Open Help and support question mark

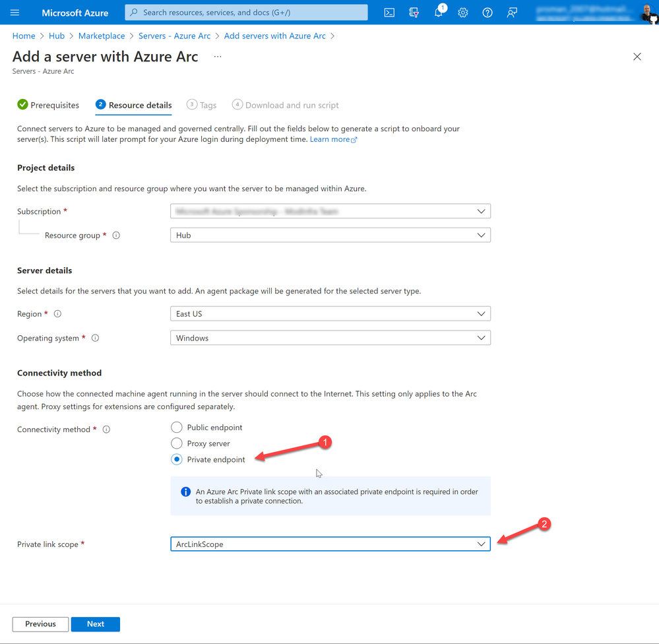pos(487,13)
